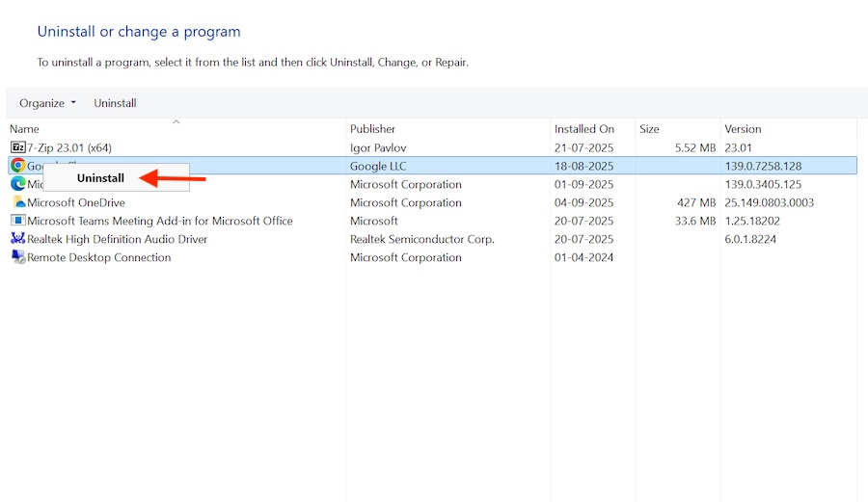This screenshot has height=502, width=868.
Task: Sort by the Name column header
Action: click(24, 129)
